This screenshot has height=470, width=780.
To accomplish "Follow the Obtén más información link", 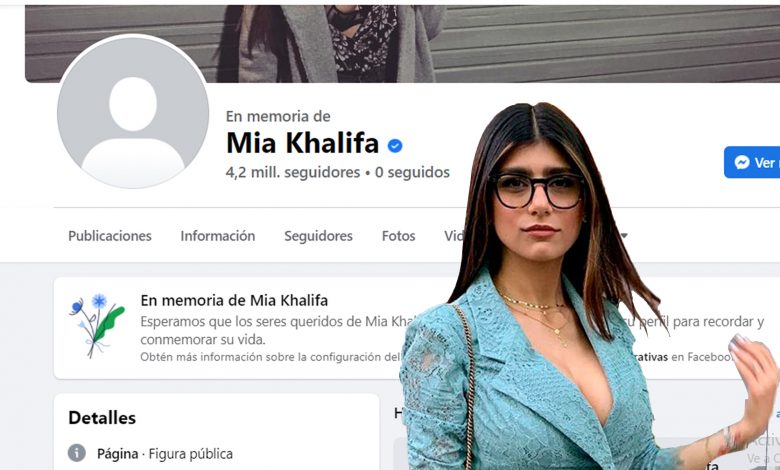I will point(270,357).
